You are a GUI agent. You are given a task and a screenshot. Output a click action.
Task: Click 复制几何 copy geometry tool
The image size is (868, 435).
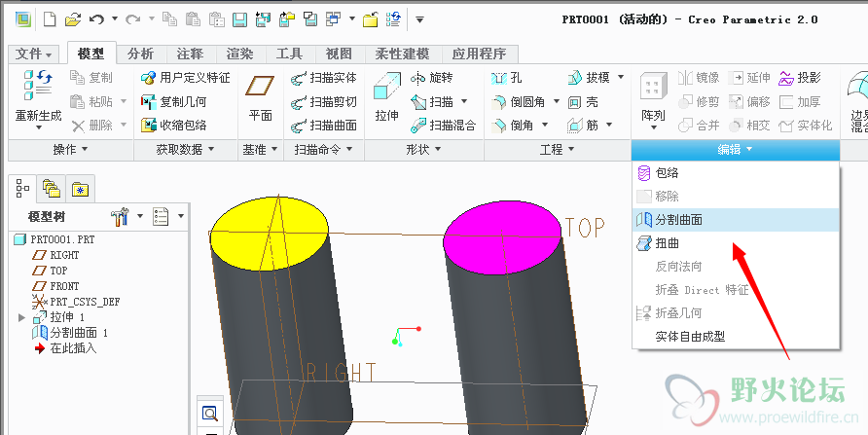point(173,101)
